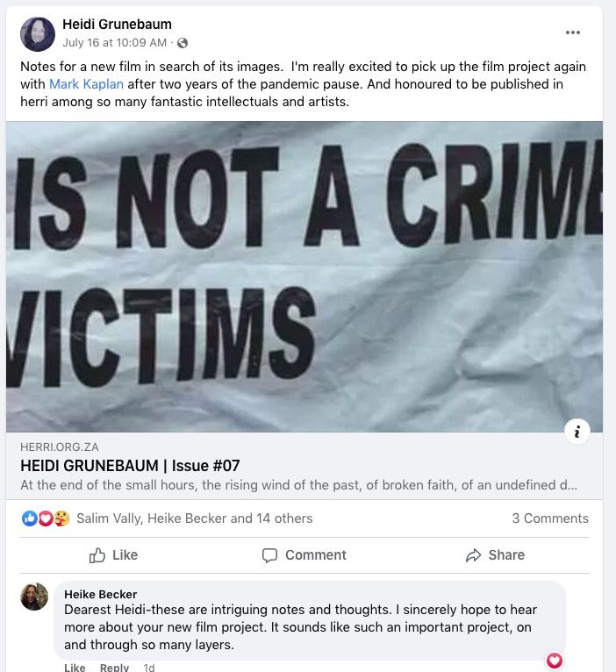The image size is (616, 672).
Task: Click the blue thumbs-up reaction icon
Action: click(x=30, y=518)
